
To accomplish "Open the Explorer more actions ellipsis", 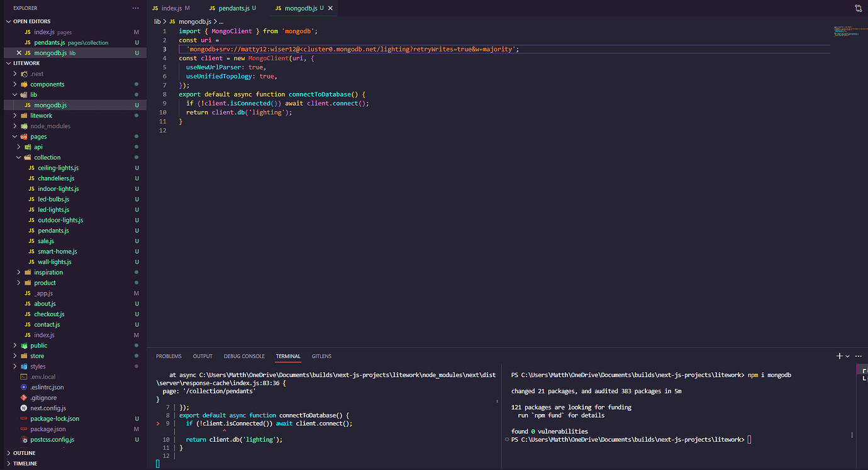I will (x=136, y=8).
